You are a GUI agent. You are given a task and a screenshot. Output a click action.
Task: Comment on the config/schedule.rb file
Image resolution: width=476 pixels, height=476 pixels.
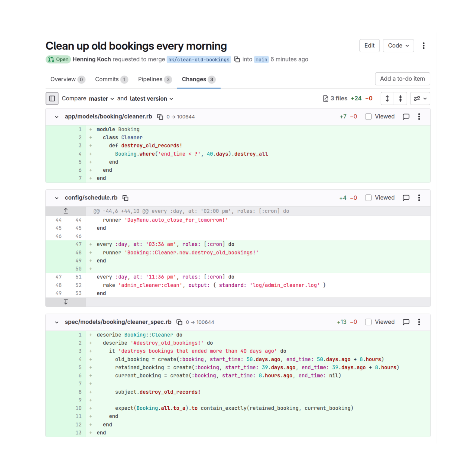[406, 198]
